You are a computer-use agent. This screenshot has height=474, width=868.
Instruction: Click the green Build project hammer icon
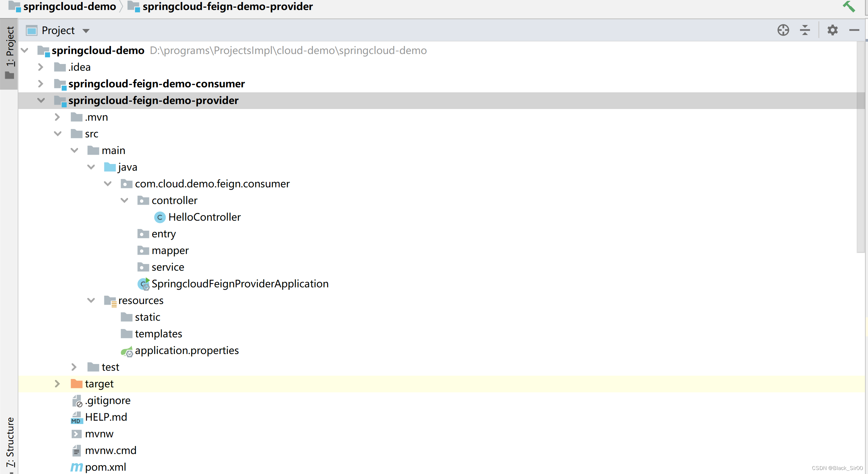[849, 6]
